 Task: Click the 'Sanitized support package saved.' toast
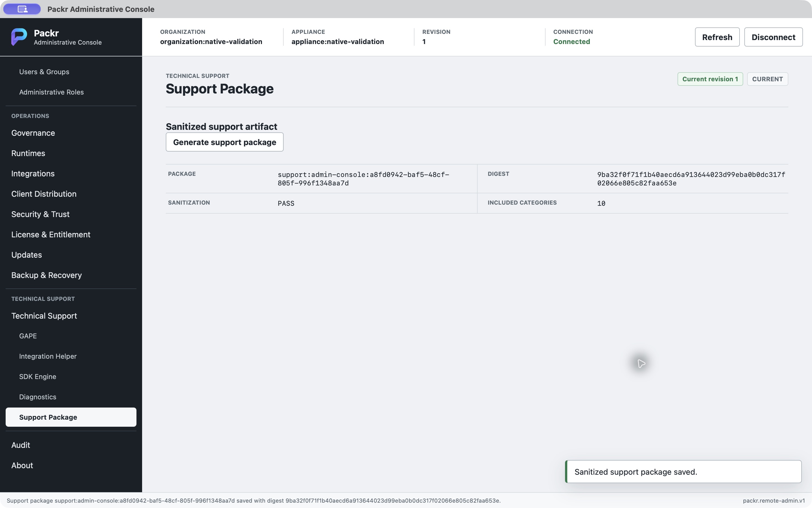pyautogui.click(x=683, y=472)
